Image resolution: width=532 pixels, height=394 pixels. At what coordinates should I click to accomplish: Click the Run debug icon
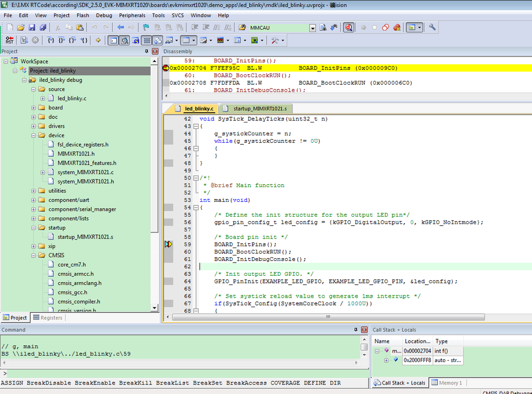point(24,40)
